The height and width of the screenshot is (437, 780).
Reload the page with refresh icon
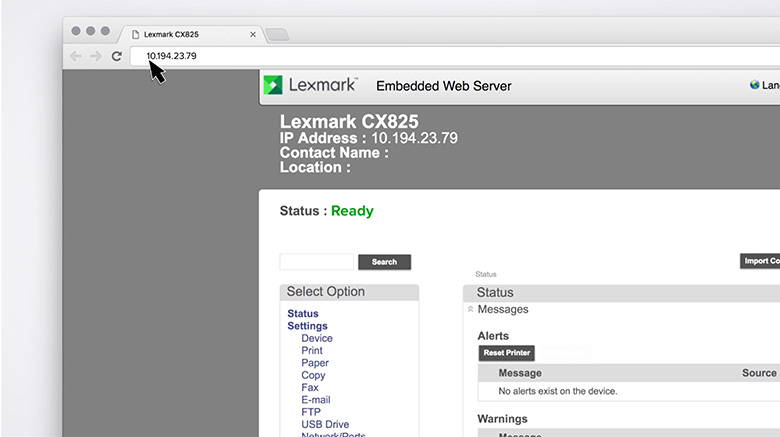tap(116, 57)
